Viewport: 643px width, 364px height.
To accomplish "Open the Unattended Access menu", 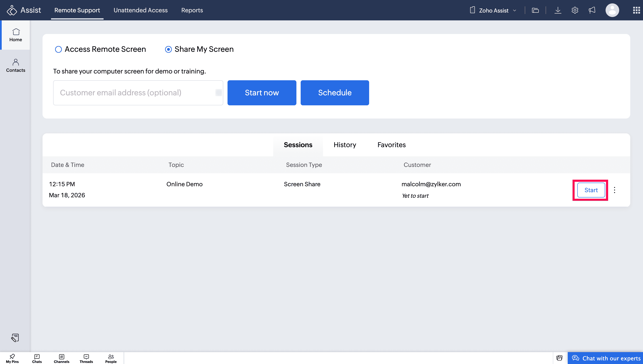I will pyautogui.click(x=140, y=10).
